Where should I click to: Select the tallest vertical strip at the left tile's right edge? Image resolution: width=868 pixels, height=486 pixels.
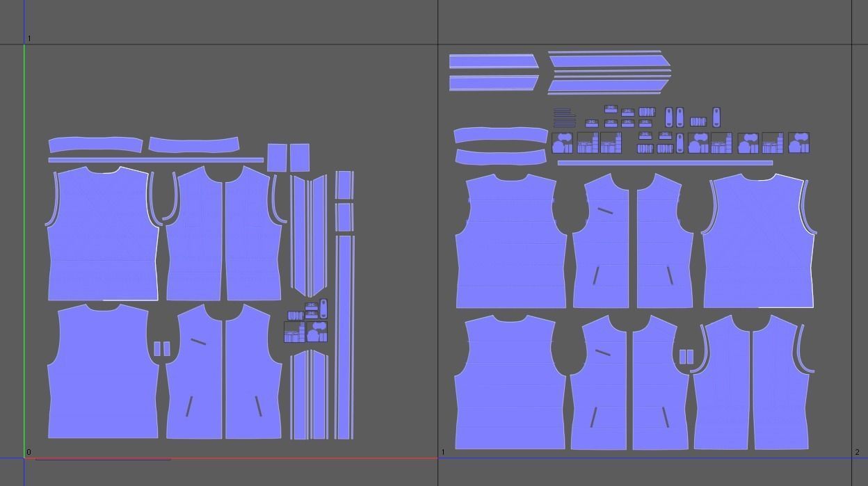point(344,337)
